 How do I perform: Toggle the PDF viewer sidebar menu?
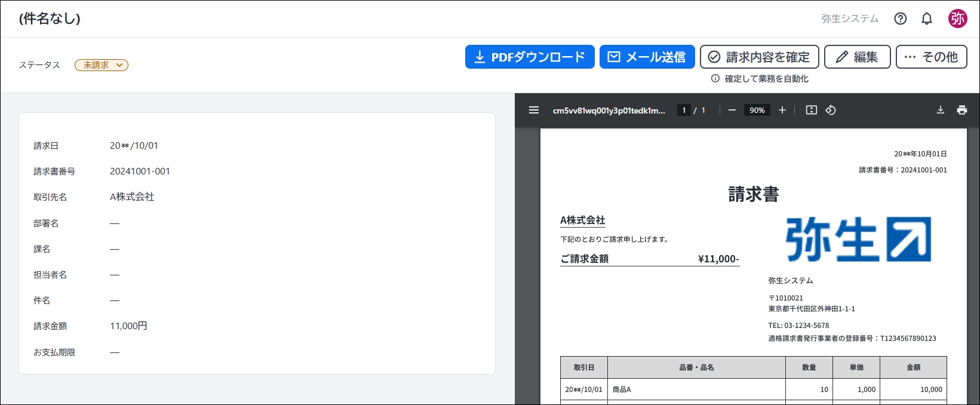(x=534, y=110)
